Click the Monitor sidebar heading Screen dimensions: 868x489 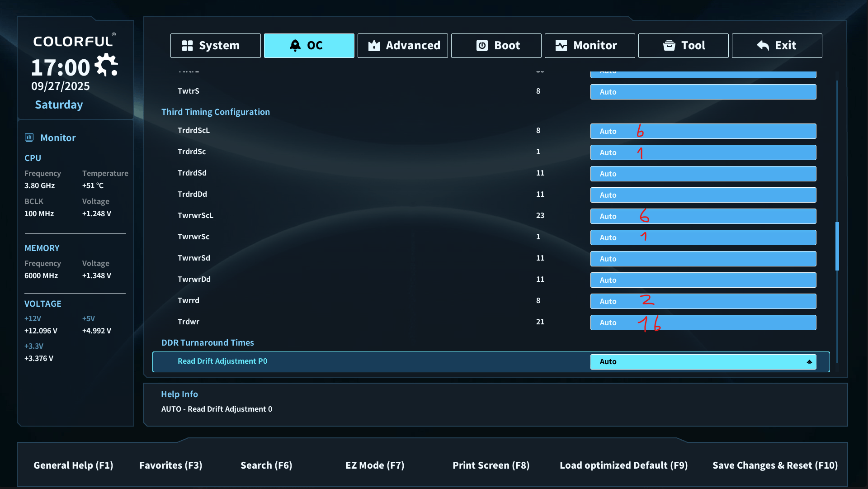[58, 138]
